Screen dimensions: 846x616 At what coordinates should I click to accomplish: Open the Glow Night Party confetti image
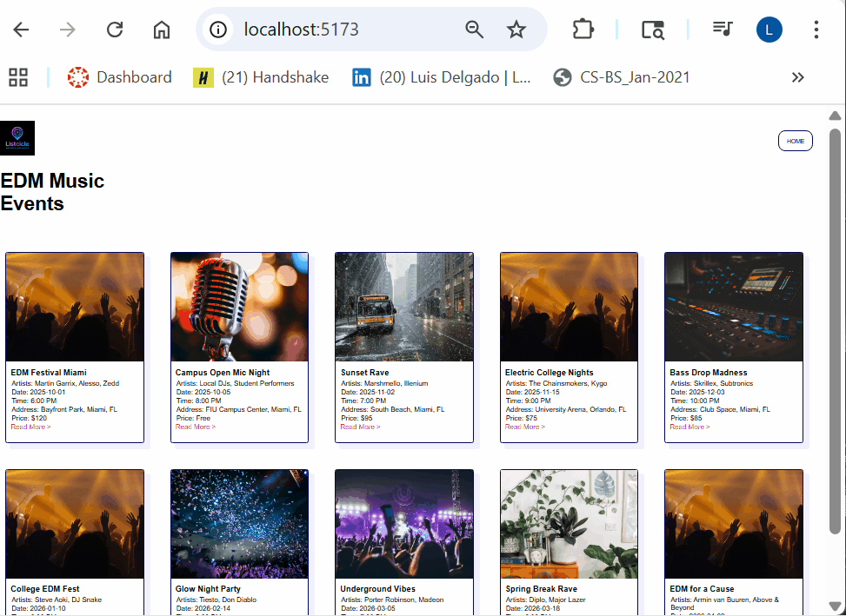coord(240,525)
